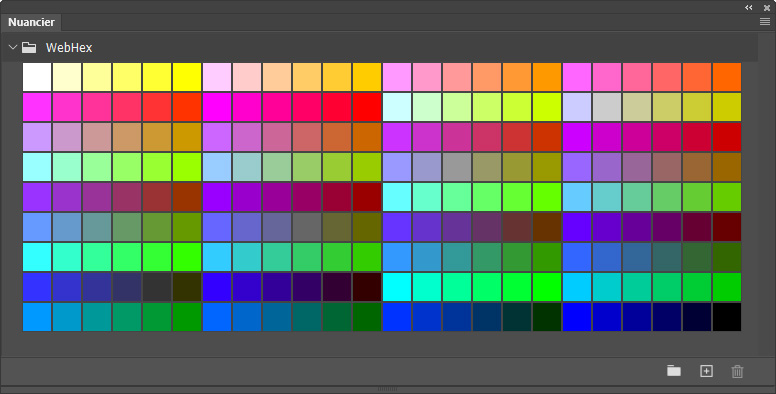Screen dimensions: 776x394
Task: Create a new swatch with plus icon
Action: [706, 371]
